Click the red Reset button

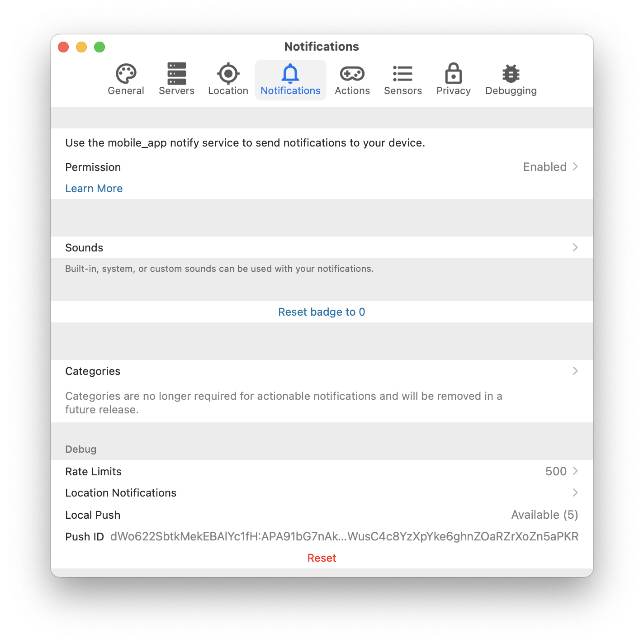click(322, 558)
